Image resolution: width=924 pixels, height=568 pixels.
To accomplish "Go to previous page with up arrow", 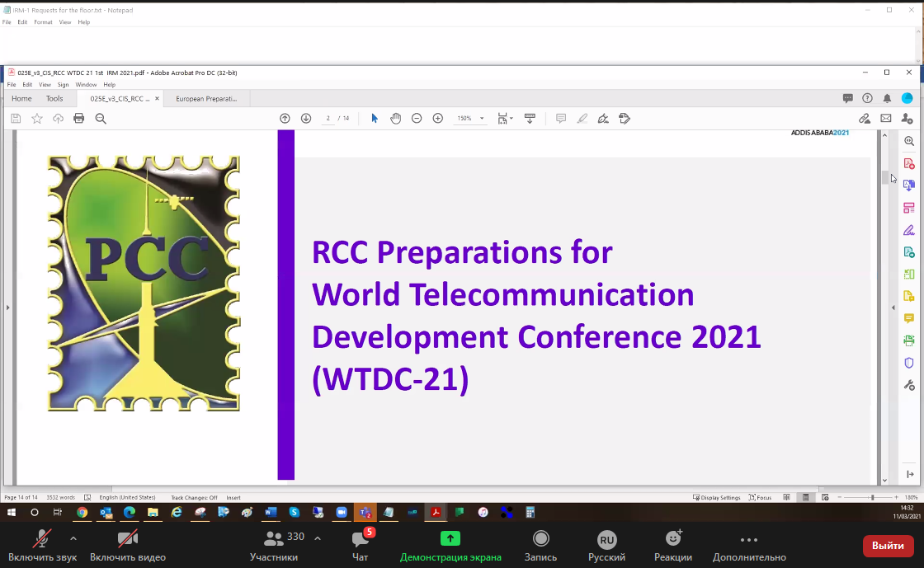I will pos(285,119).
